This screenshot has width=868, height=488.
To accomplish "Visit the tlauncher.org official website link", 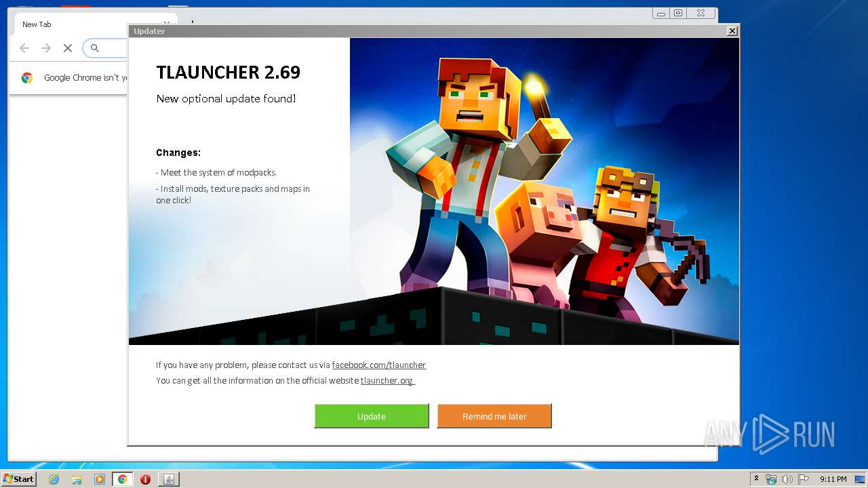I will point(387,380).
